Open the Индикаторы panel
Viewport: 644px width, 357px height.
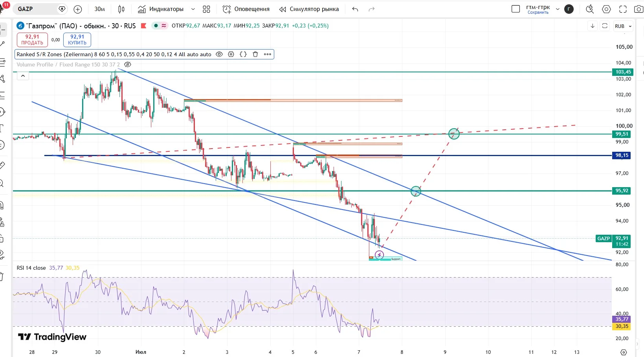(x=161, y=9)
